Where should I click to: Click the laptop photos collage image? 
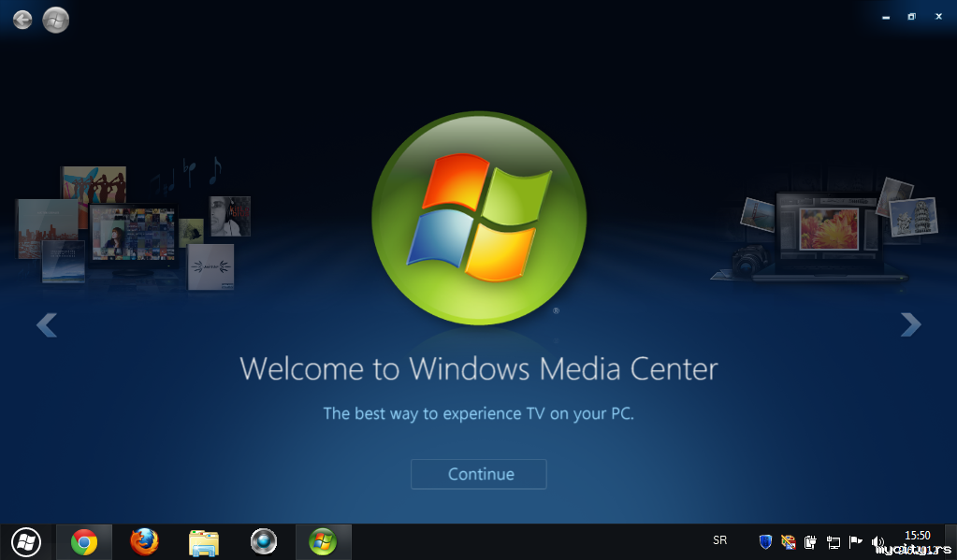(825, 229)
